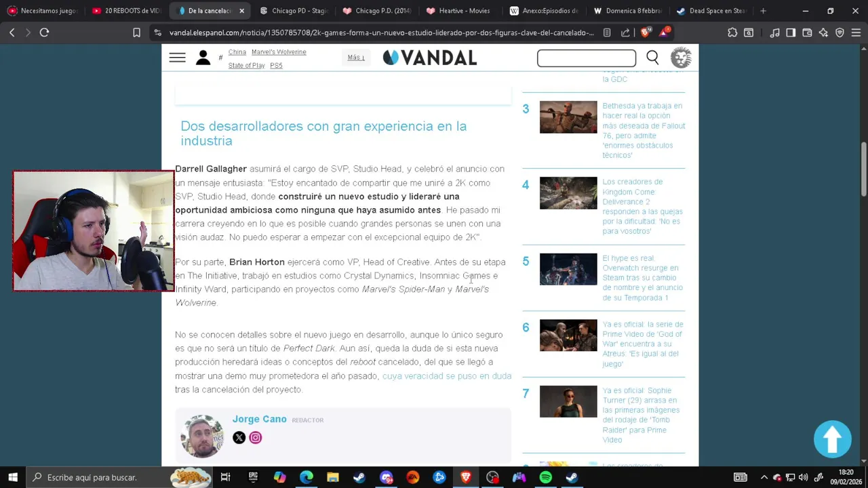Open the extensions puzzle icon

click(x=732, y=33)
